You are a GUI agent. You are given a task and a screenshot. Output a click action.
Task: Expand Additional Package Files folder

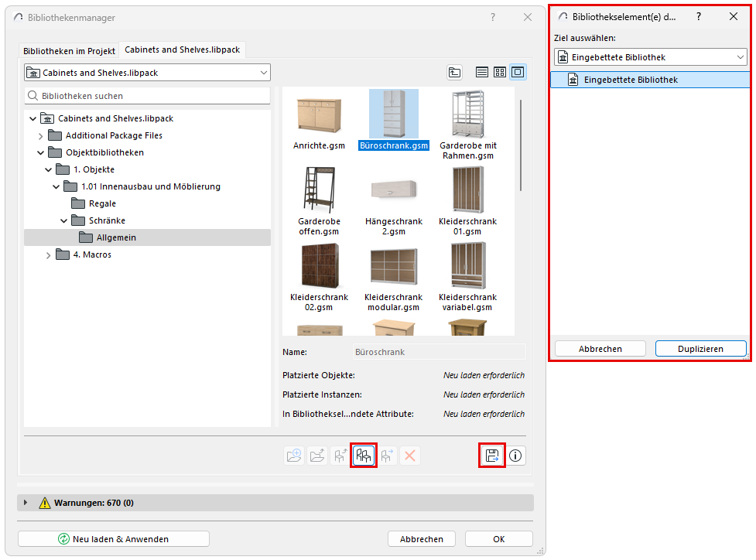coord(40,136)
